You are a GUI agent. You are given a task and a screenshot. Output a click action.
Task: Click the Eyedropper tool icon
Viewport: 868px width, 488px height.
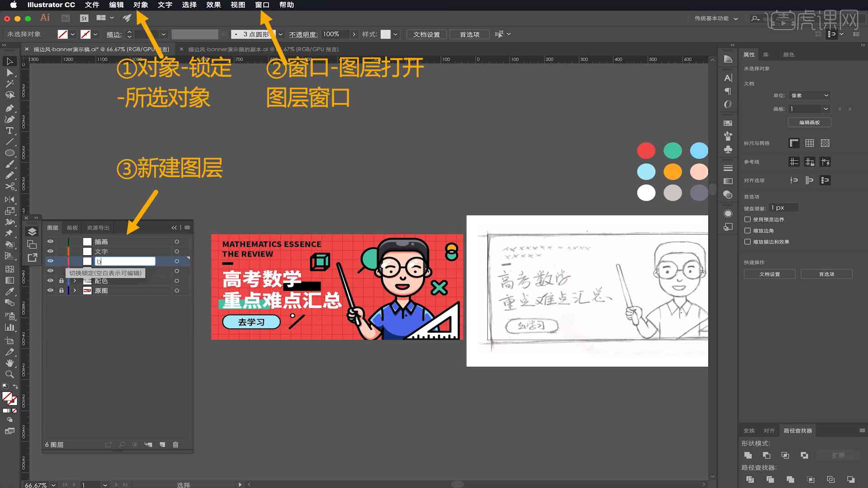pyautogui.click(x=8, y=291)
